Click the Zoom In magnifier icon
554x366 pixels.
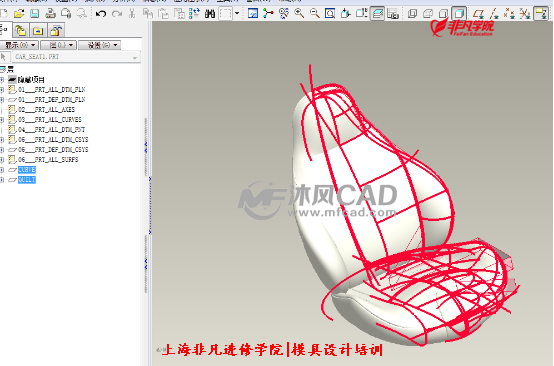point(299,14)
